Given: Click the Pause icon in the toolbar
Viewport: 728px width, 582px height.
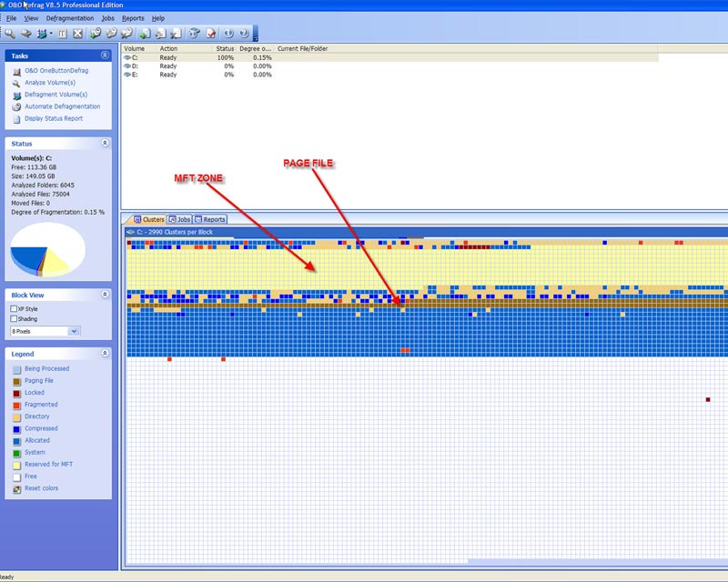Looking at the screenshot, I should (x=63, y=34).
